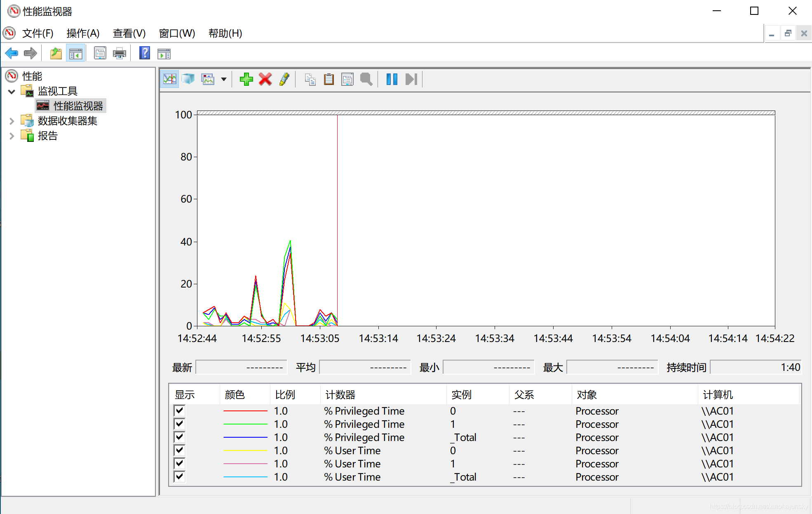The height and width of the screenshot is (514, 812).
Task: Select the 报告 item in tree
Action: point(47,136)
